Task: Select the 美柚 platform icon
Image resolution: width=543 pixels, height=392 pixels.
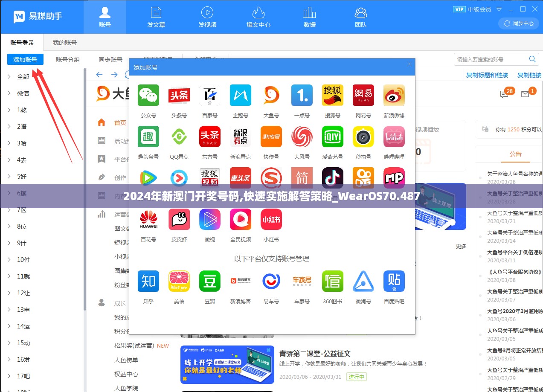Action: [x=179, y=281]
